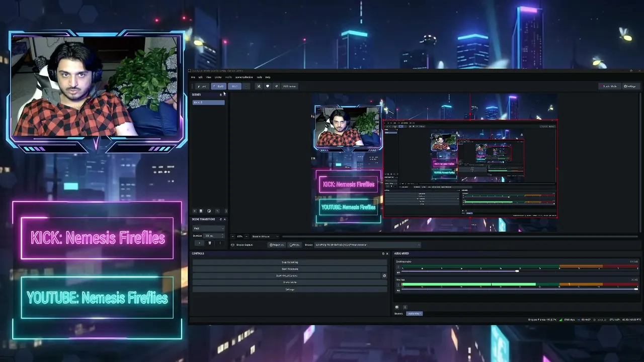Open the Edit menu
Viewport: 644px width, 362px height.
[200, 77]
